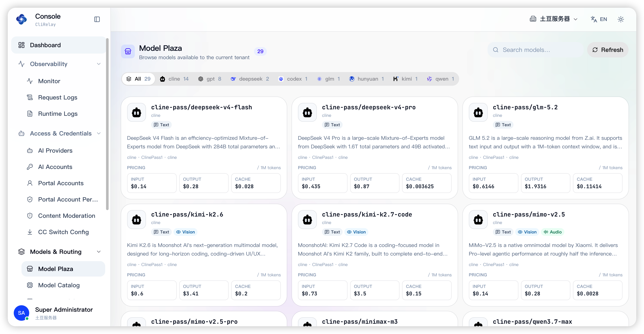Open cline-pass/glm-5.2 model title
The width and height of the screenshot is (644, 334).
(x=525, y=107)
